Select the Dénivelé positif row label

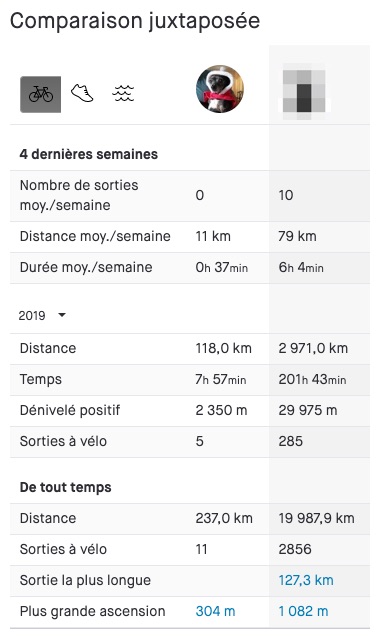point(70,410)
